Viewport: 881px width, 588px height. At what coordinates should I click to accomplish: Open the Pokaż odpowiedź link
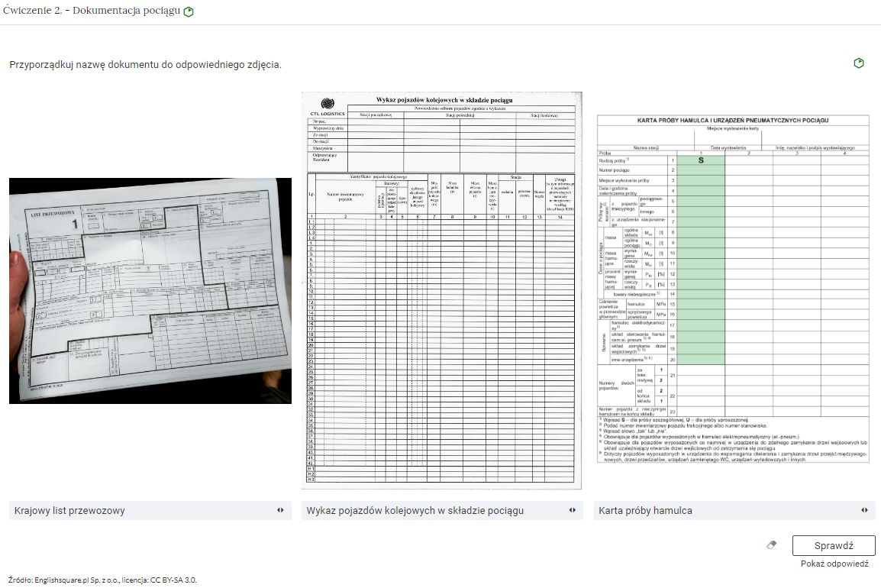(834, 564)
